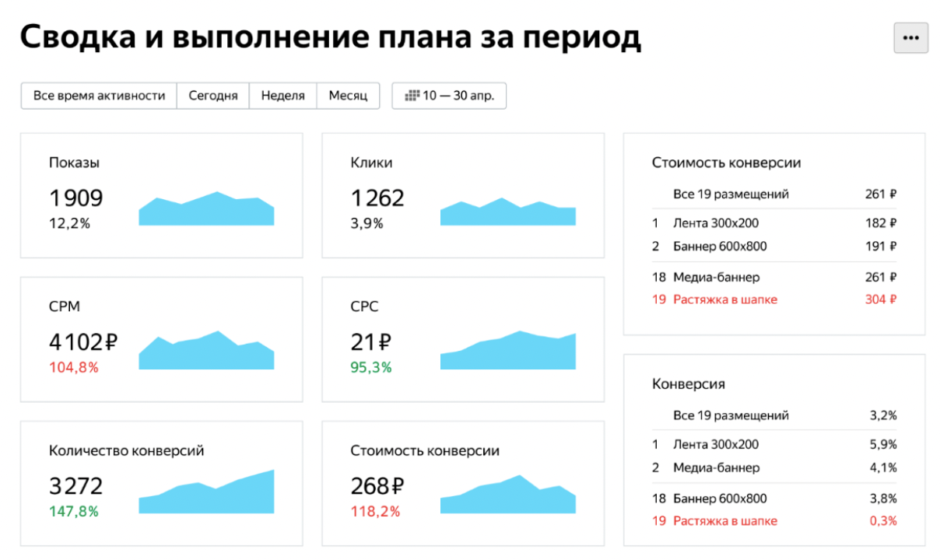Click the Клики sparkline chart
Screen dimensions: 940x560
coord(508,212)
